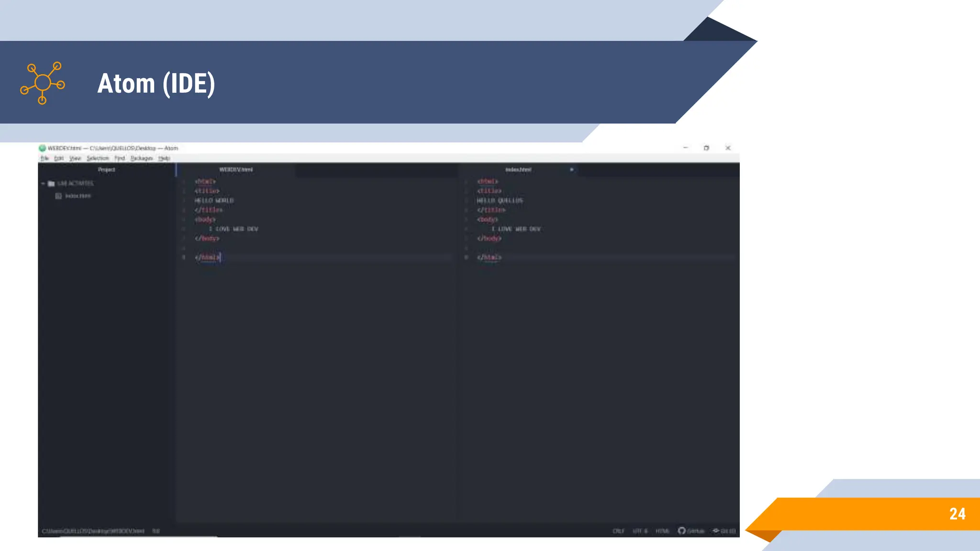Open the File menu
This screenshot has width=980, height=551.
[45, 158]
